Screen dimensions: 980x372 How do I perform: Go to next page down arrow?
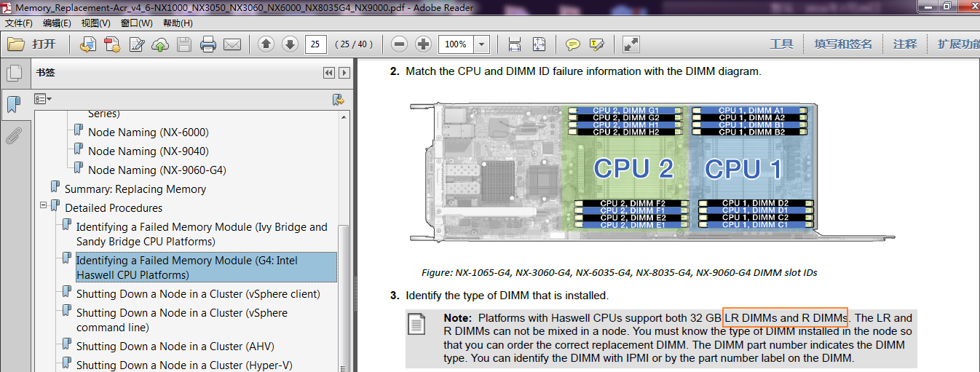point(290,44)
